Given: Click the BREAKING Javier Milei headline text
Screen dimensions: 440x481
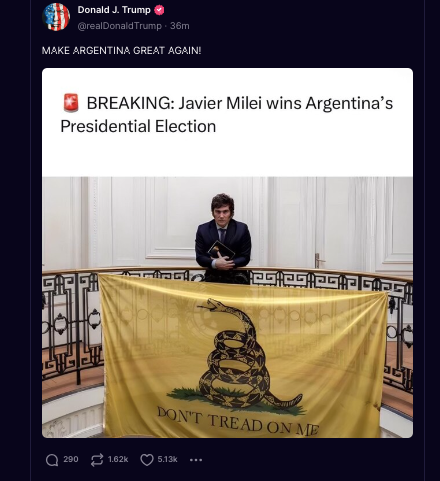Looking at the screenshot, I should [240, 103].
